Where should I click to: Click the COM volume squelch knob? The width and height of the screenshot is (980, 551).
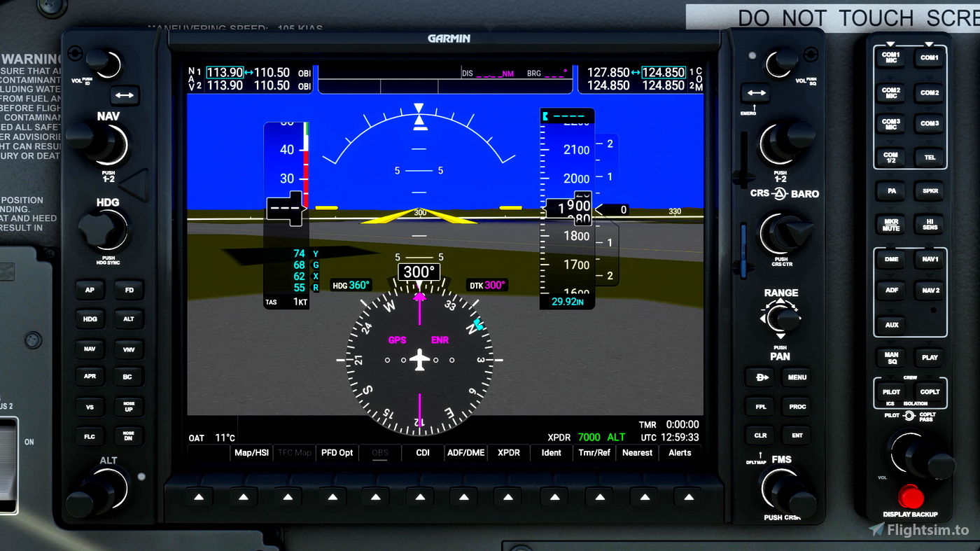click(x=780, y=64)
